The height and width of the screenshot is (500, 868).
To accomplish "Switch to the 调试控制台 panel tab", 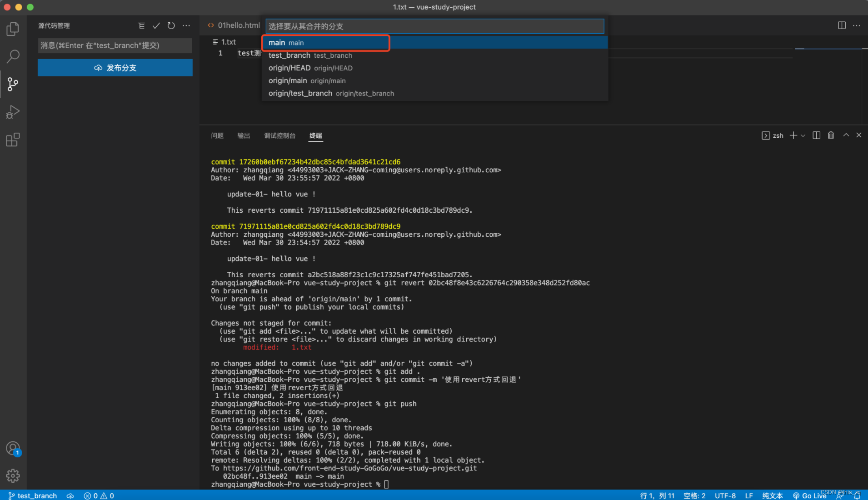I will point(279,135).
